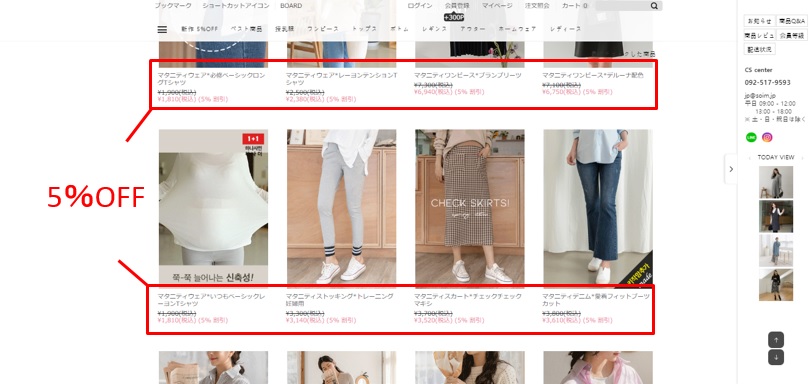Viewport: 811px width, 384px height.
Task: Jump to page bottom with down arrow
Action: (776, 357)
